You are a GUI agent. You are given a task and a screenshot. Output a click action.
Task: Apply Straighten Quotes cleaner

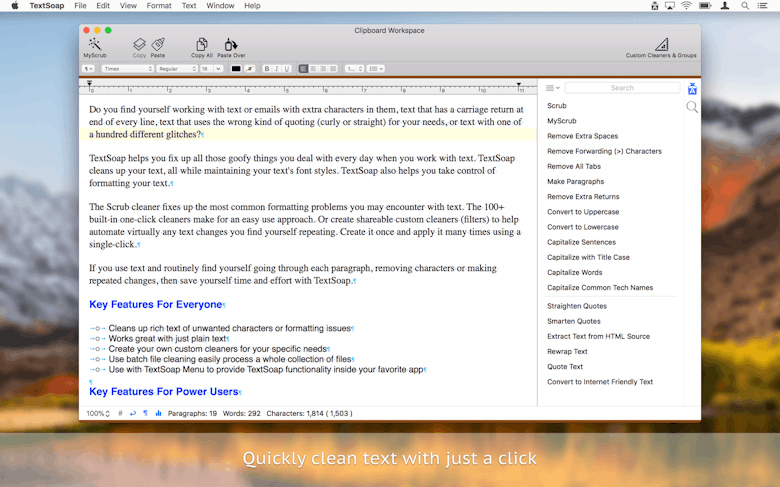click(x=577, y=306)
